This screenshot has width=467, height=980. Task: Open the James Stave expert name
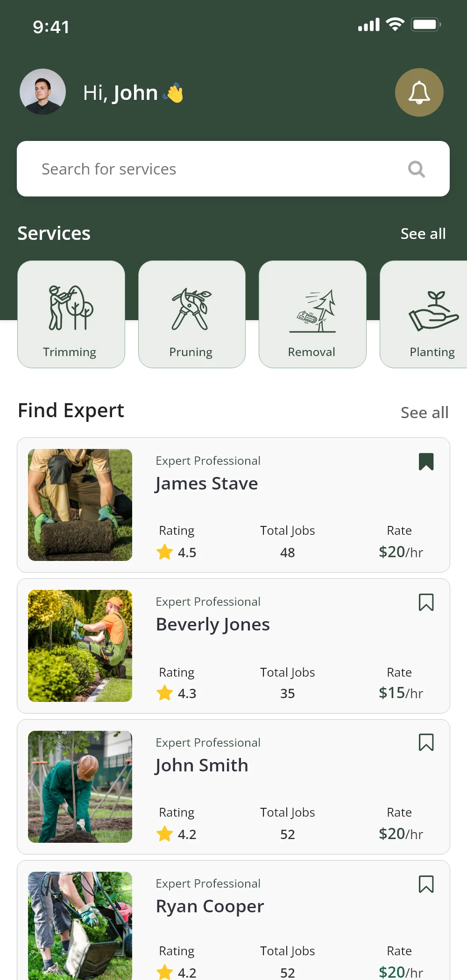click(x=206, y=483)
